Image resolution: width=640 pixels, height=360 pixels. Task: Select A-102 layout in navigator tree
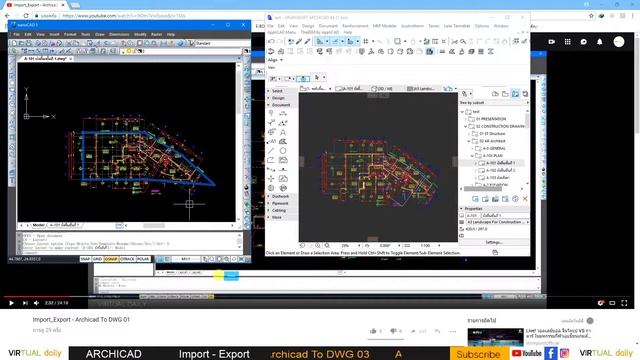coord(500,170)
